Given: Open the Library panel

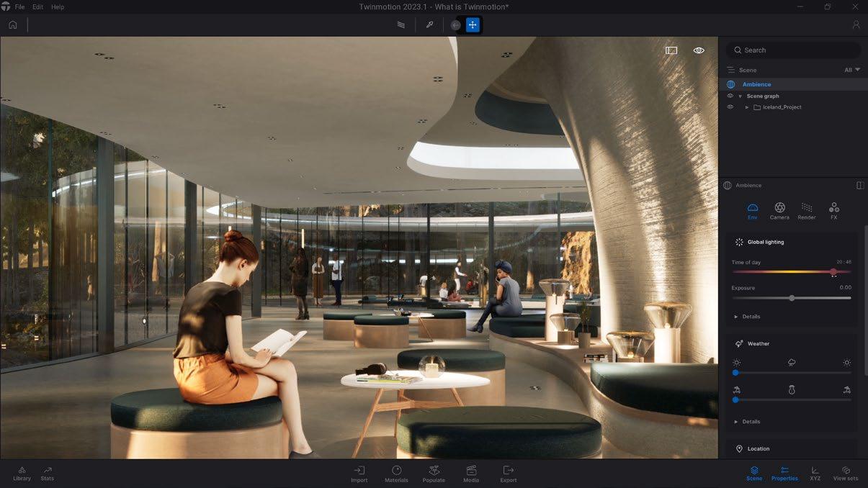Looking at the screenshot, I should pos(22,474).
